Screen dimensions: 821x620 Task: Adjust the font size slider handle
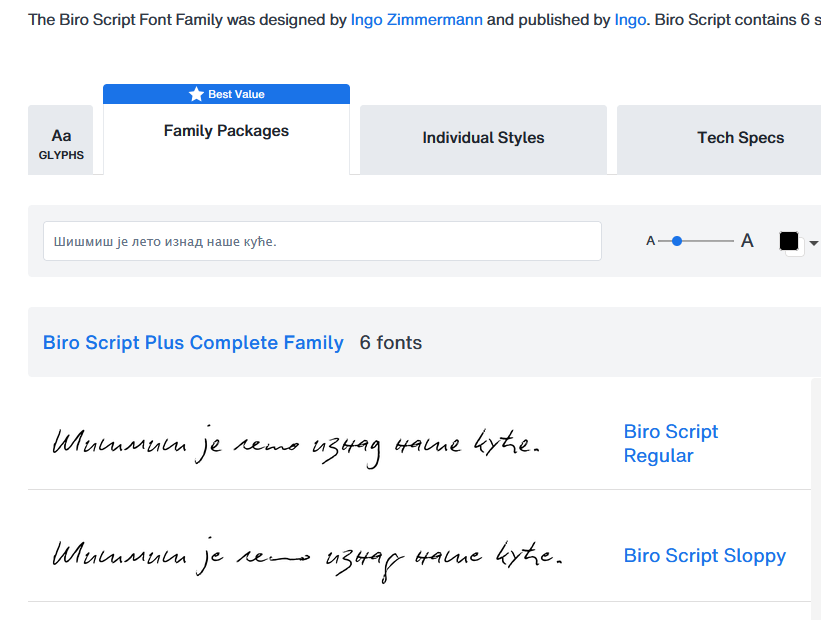pos(676,241)
